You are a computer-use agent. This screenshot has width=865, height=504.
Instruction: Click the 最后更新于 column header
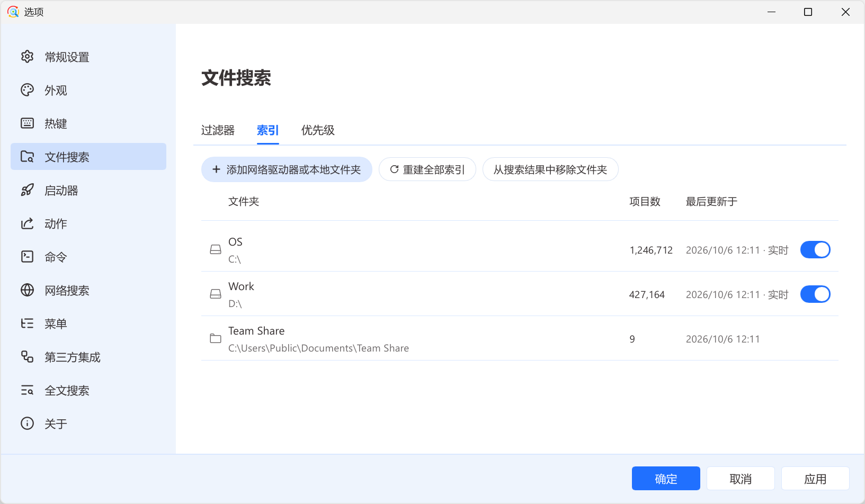711,202
